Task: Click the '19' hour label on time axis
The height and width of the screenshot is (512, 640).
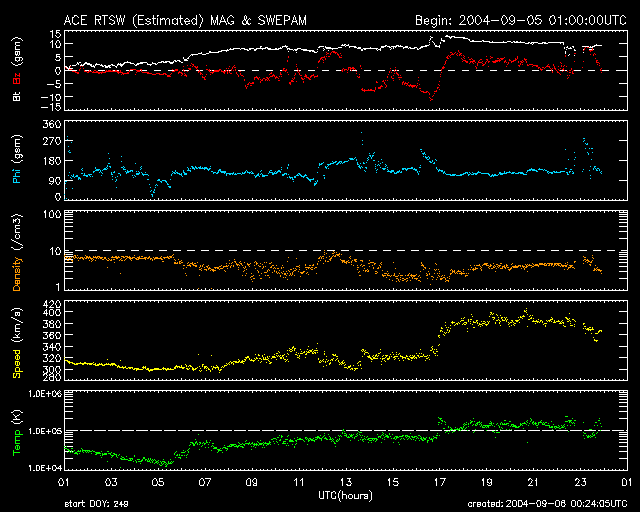Action: pyautogui.click(x=487, y=482)
